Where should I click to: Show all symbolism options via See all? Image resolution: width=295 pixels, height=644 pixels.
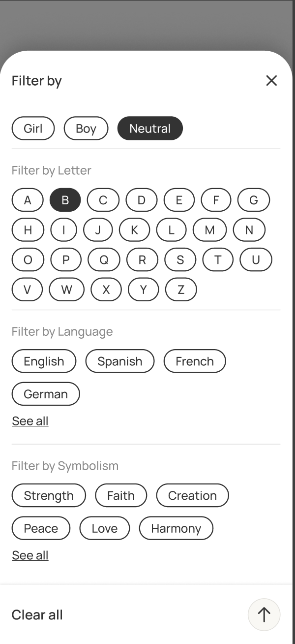[x=30, y=555]
